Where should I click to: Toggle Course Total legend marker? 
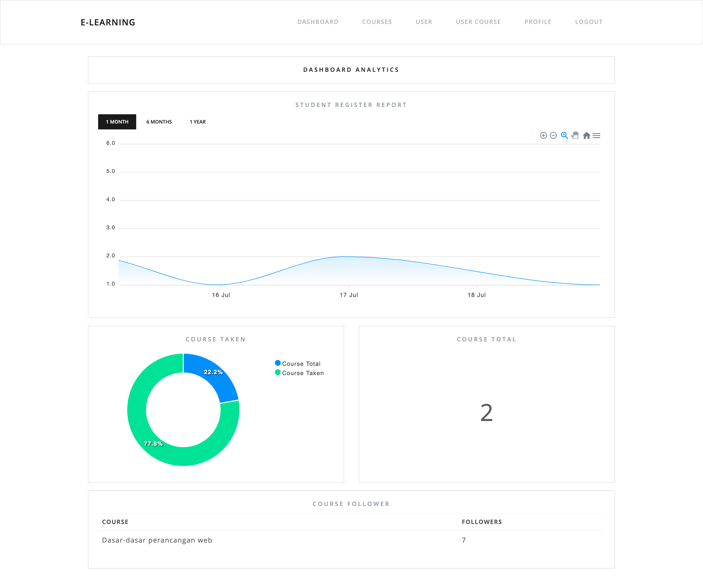tap(278, 363)
